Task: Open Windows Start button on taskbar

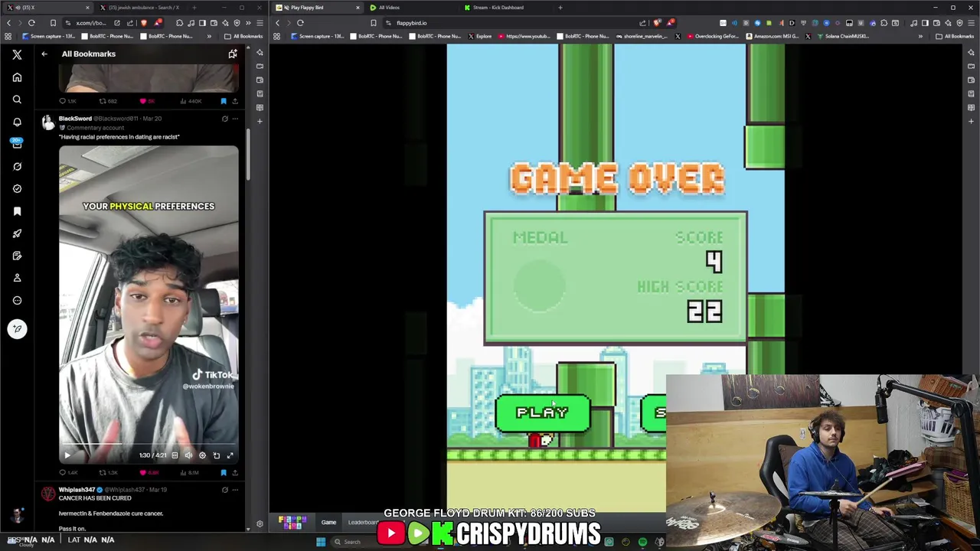Action: pos(321,542)
